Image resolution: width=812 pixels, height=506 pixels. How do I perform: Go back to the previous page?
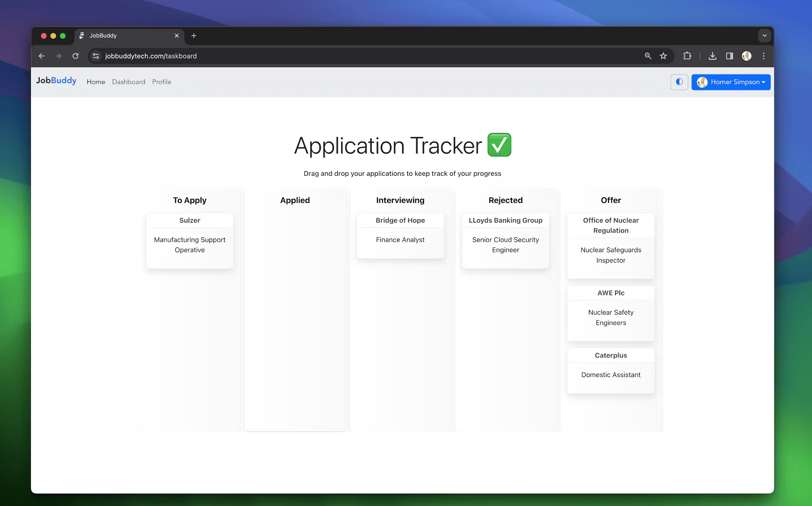tap(42, 56)
